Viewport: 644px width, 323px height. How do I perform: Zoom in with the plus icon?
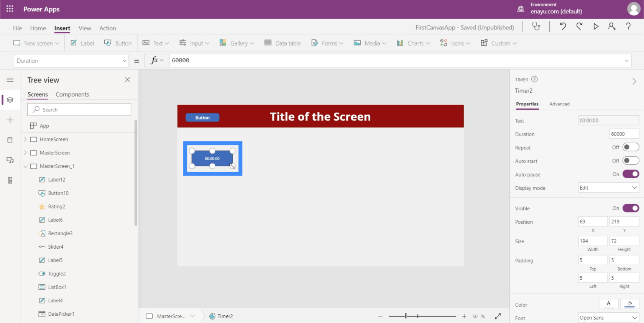464,316
